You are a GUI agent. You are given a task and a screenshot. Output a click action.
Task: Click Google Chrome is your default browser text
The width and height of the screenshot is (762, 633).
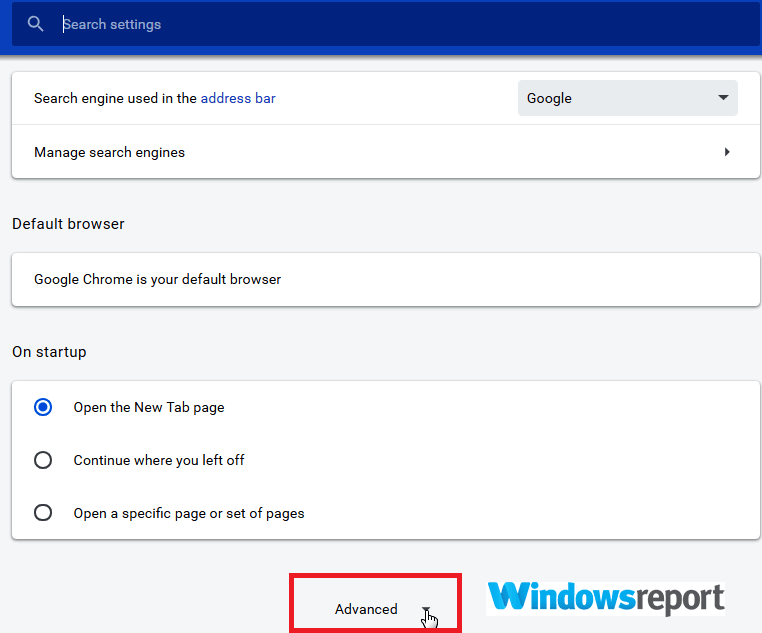pyautogui.click(x=157, y=279)
